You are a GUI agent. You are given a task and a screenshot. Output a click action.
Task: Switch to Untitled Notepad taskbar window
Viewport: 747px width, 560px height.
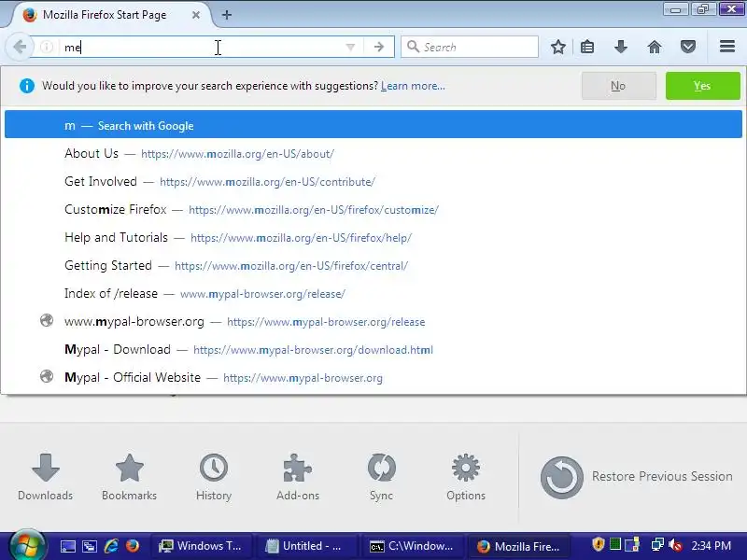307,546
